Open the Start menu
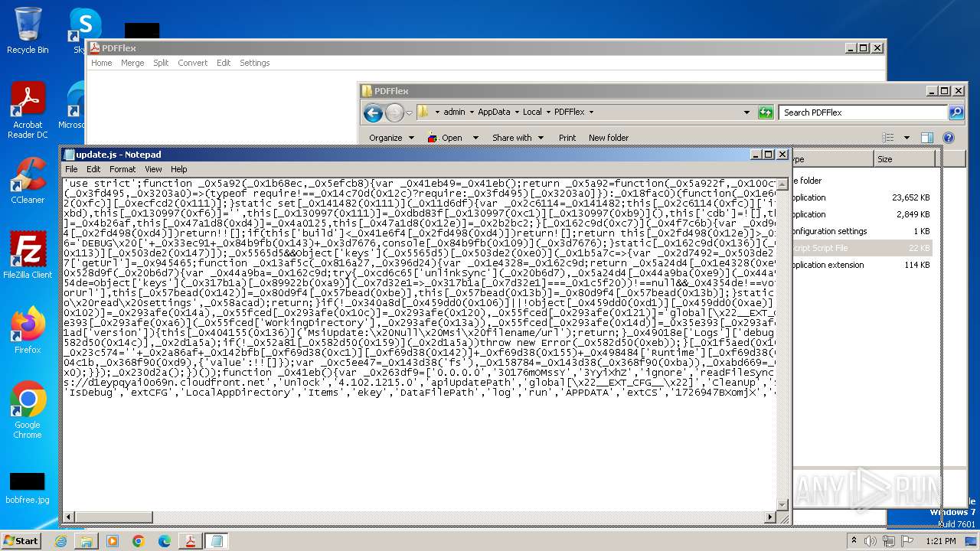 click(21, 541)
